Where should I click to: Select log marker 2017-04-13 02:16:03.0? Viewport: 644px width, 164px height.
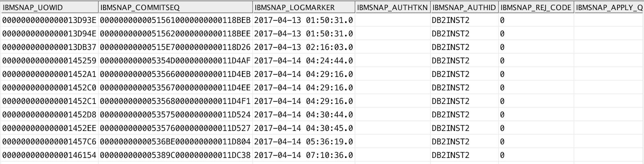coord(304,47)
